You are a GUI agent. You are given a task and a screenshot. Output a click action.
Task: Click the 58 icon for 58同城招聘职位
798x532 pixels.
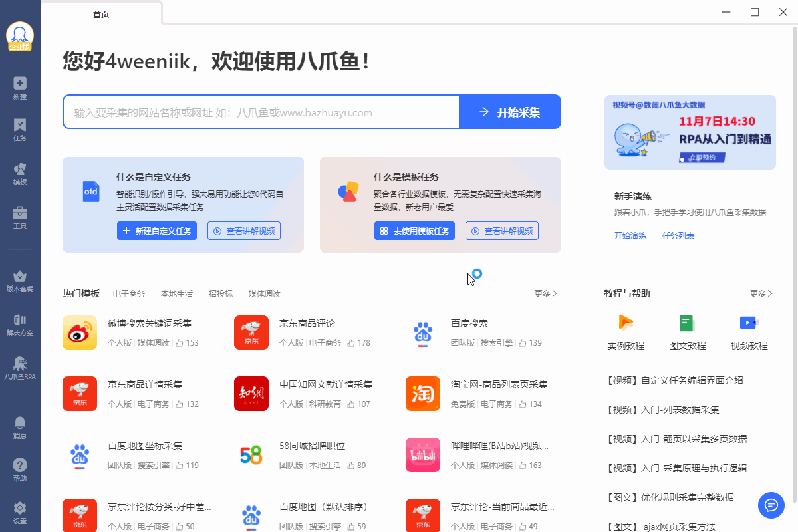pos(251,455)
